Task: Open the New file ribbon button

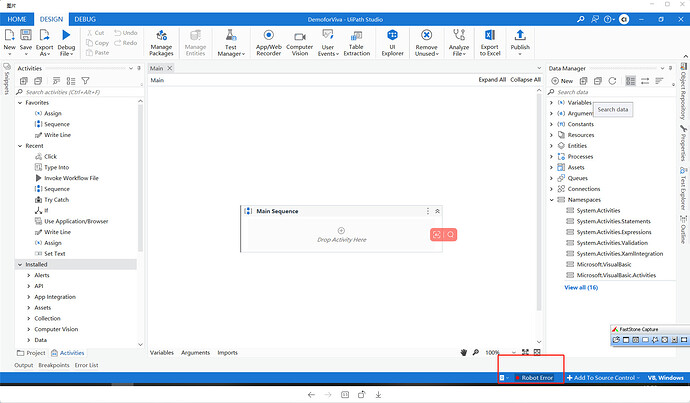Action: coord(10,43)
